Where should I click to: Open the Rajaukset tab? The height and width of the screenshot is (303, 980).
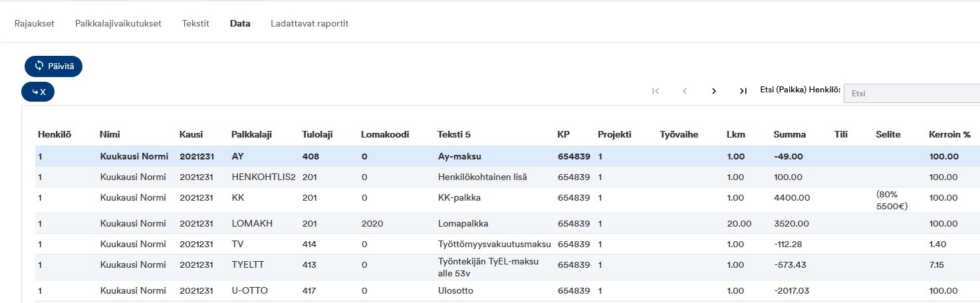click(x=35, y=23)
